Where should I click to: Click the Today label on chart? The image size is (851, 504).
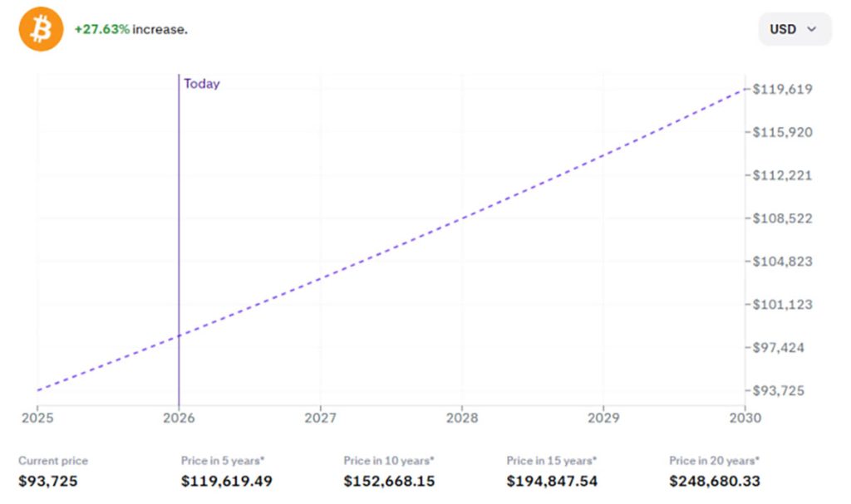coord(202,84)
